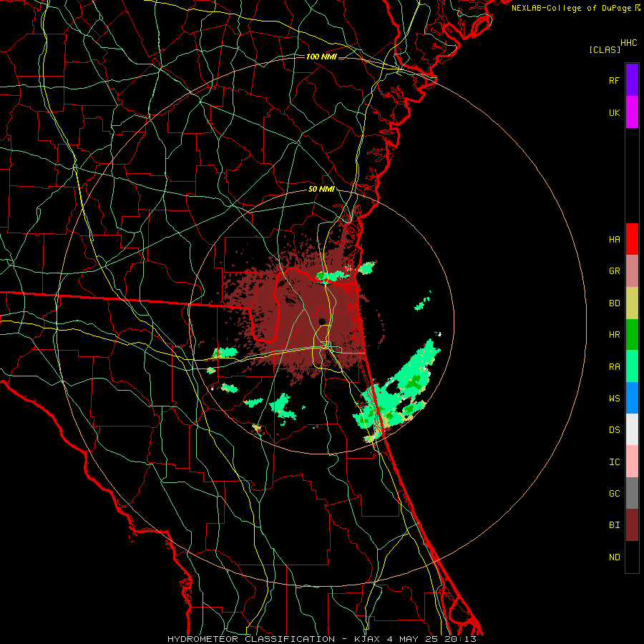Image resolution: width=644 pixels, height=644 pixels.
Task: Click the 100 NMI range ring label
Action: (321, 57)
